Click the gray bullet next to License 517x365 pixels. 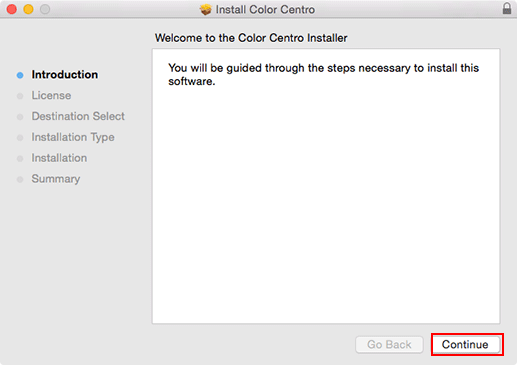pyautogui.click(x=20, y=96)
